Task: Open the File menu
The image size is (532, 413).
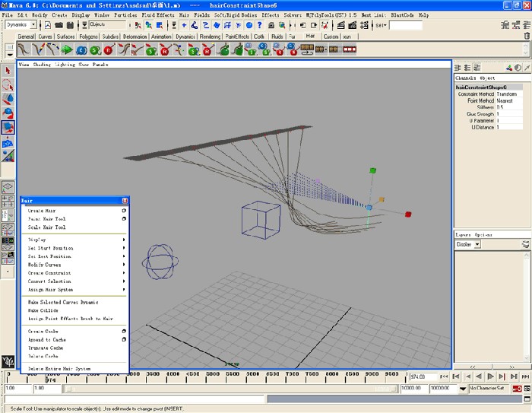Action: 7,15
